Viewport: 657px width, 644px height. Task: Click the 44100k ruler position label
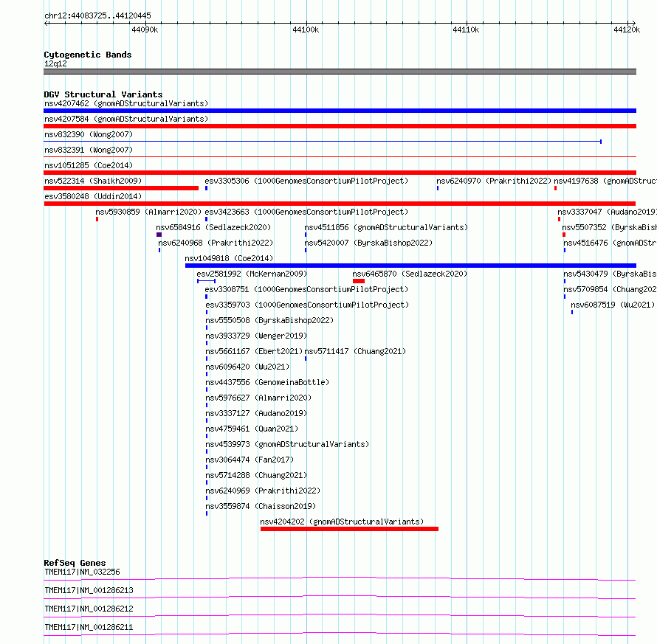click(306, 30)
